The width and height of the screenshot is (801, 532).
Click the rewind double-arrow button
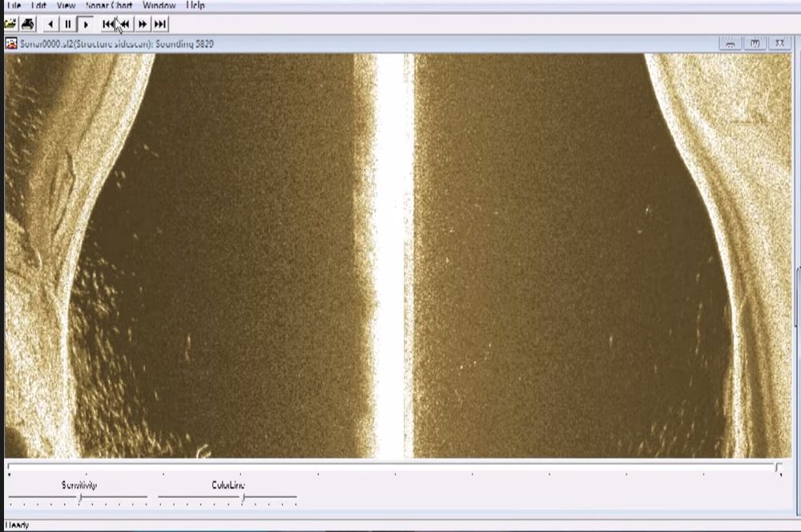tap(124, 24)
